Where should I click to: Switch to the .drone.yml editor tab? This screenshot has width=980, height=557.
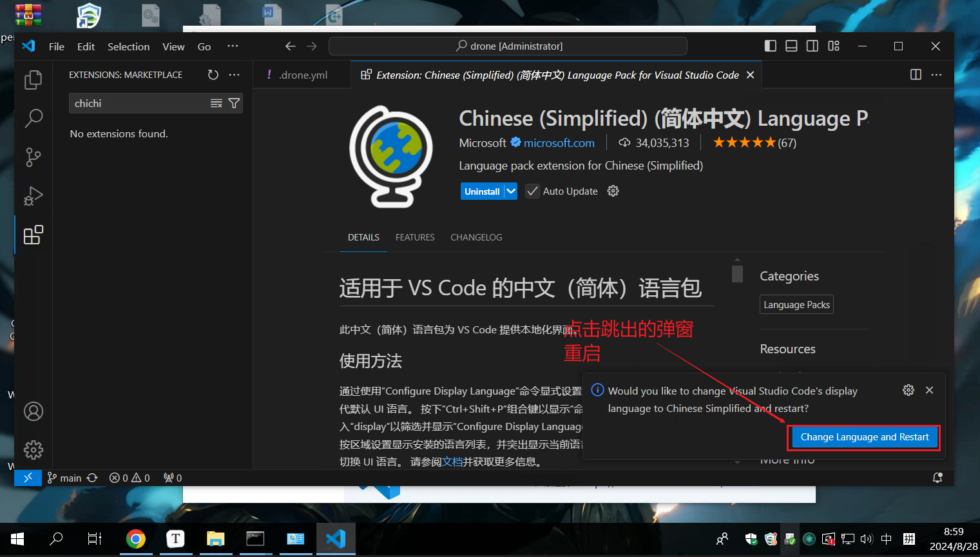click(x=302, y=75)
